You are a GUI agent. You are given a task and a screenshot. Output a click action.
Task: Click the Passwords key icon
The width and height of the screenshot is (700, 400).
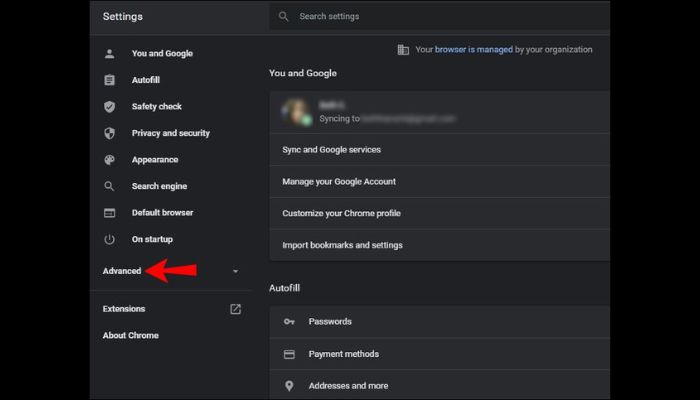click(289, 321)
